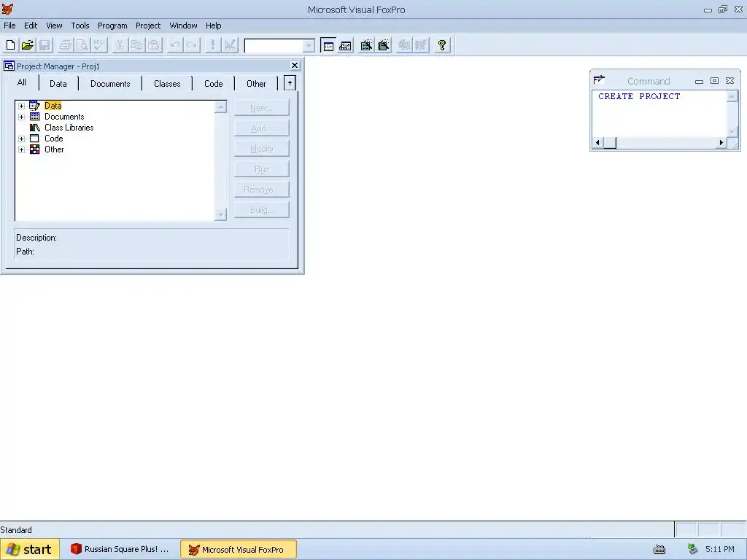Expand the Code tree node
Image resolution: width=747 pixels, height=560 pixels.
click(x=21, y=139)
